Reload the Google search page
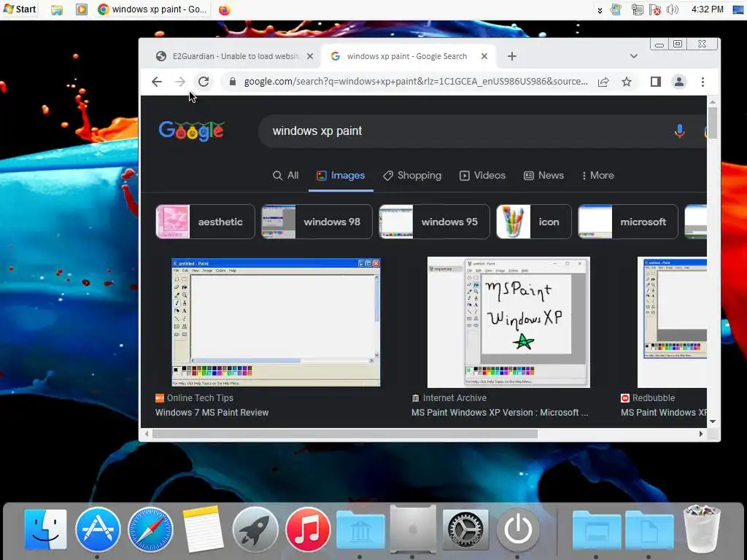Image resolution: width=747 pixels, height=560 pixels. 204,82
